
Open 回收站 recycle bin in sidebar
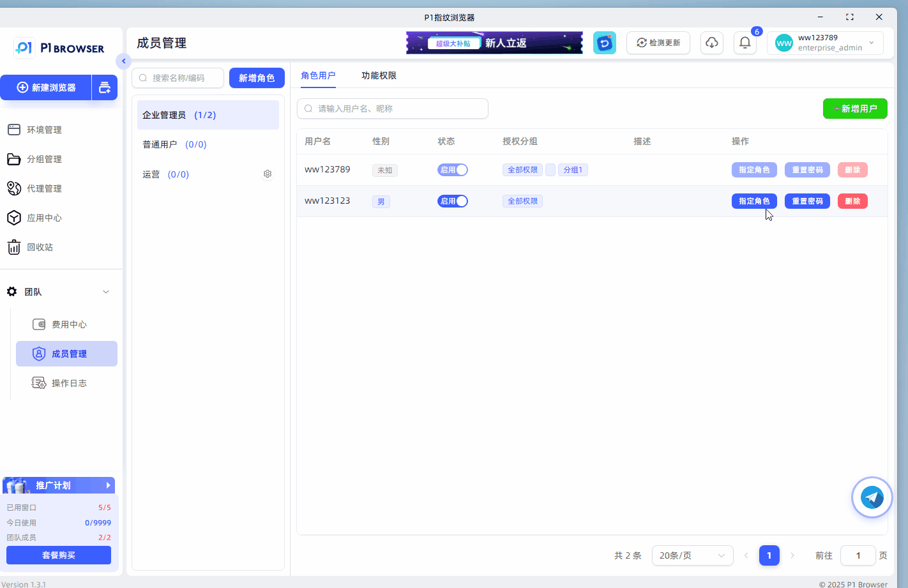point(40,247)
